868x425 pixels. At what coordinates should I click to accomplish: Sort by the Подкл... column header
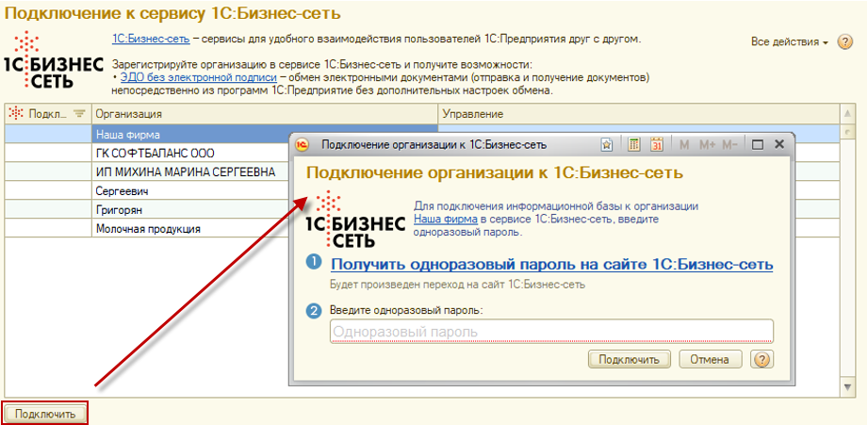48,114
